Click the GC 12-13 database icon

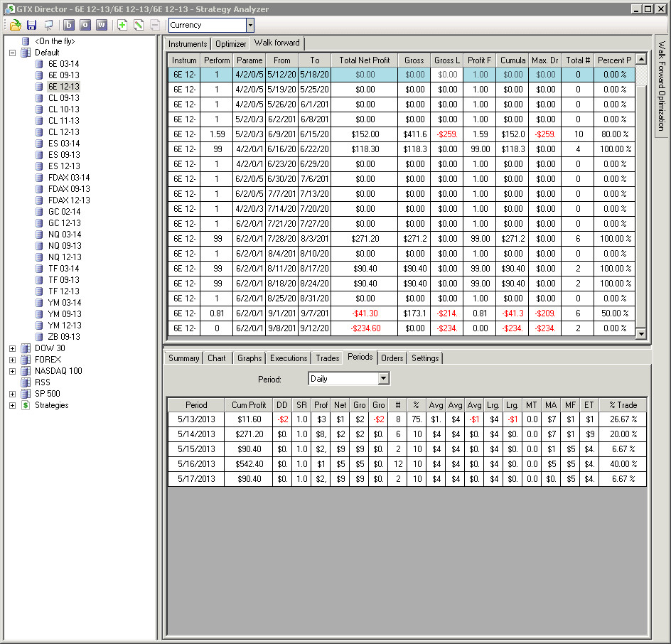click(x=39, y=223)
